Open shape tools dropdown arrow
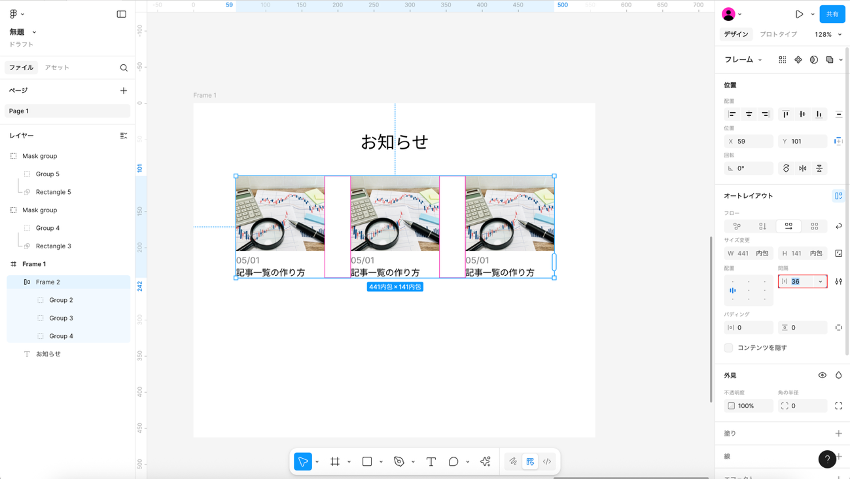The width and height of the screenshot is (850, 480). [381, 462]
